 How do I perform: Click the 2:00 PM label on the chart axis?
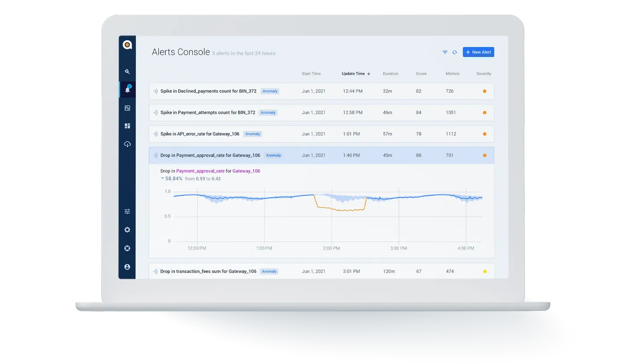point(331,248)
